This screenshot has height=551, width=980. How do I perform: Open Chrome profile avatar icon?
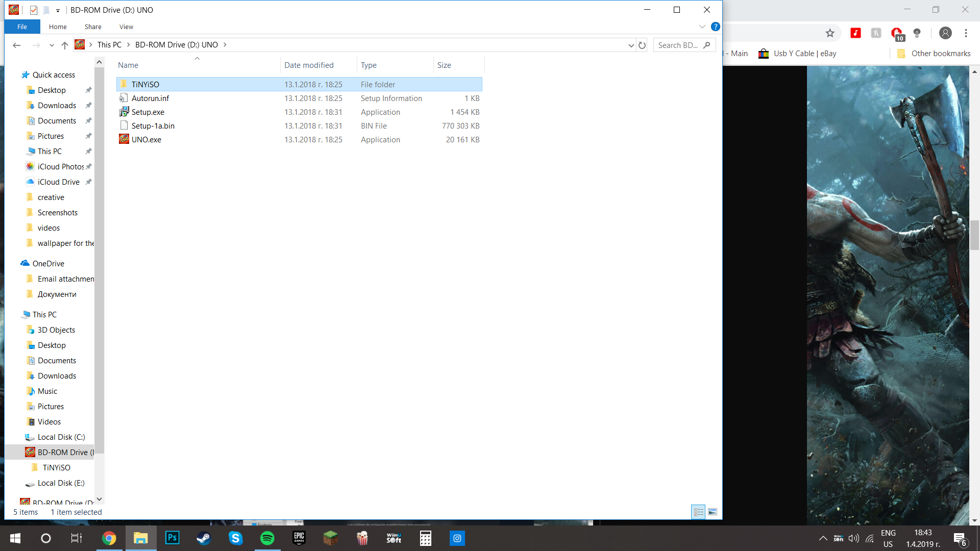coord(945,33)
